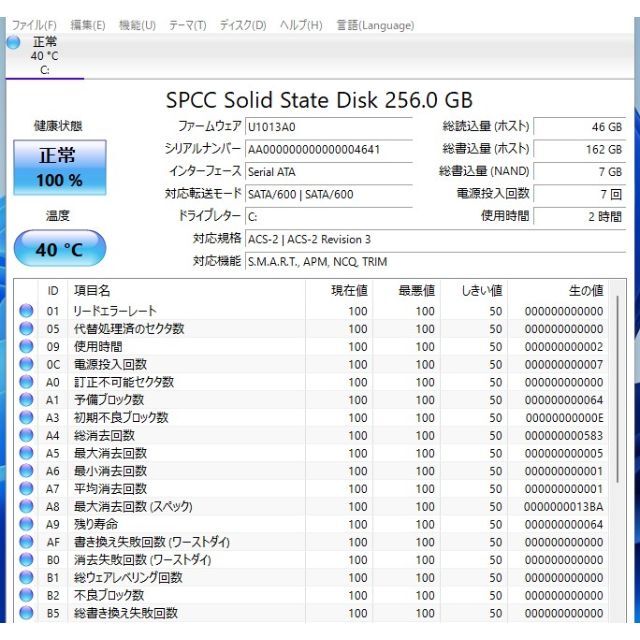The width and height of the screenshot is (640, 640).
Task: Click status orb for A8 最大消去回数 (スペック)
Action: pos(26,506)
